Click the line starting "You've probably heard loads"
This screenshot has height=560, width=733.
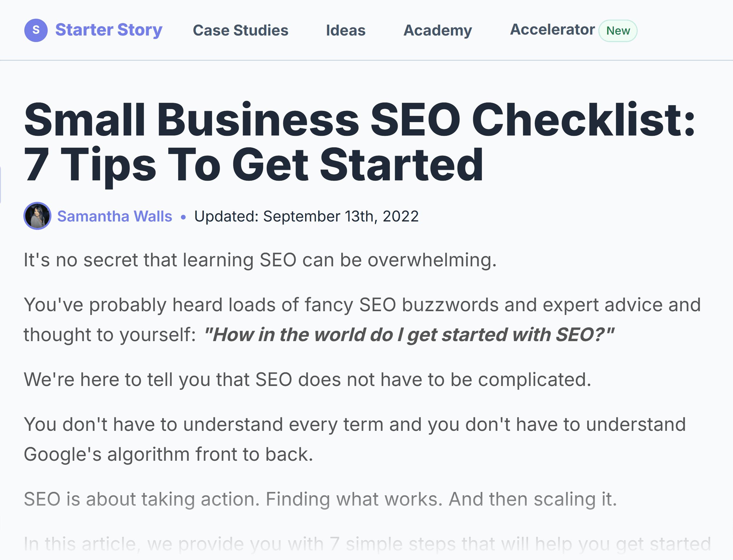[362, 305]
